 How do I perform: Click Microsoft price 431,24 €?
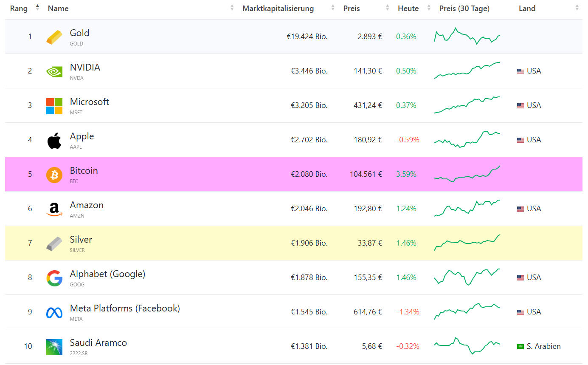[368, 105]
